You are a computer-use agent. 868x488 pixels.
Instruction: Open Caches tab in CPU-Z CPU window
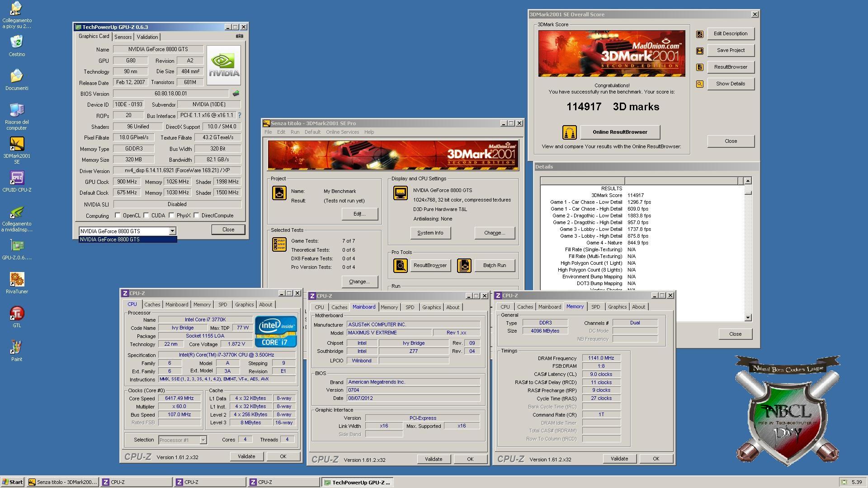[152, 305]
